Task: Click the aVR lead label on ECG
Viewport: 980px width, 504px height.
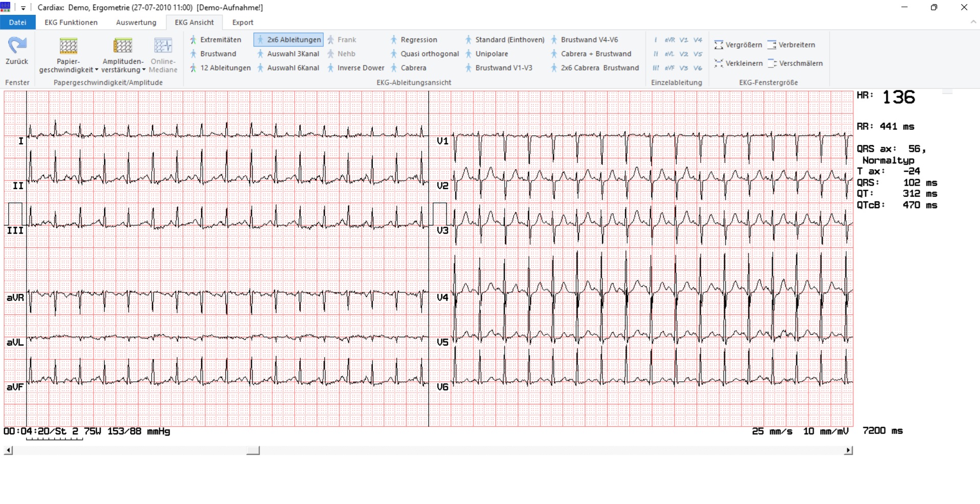Action: pos(15,297)
